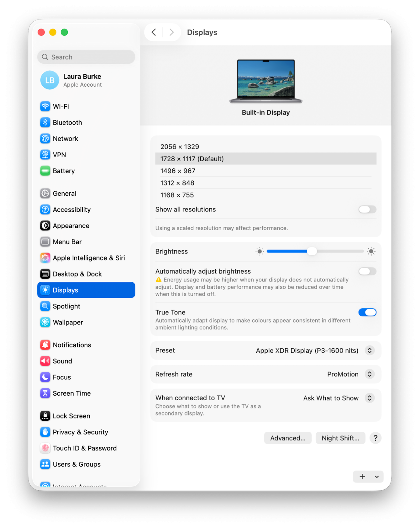Select 1728 × 1117 (Default) resolution
The width and height of the screenshot is (420, 528).
(x=266, y=159)
